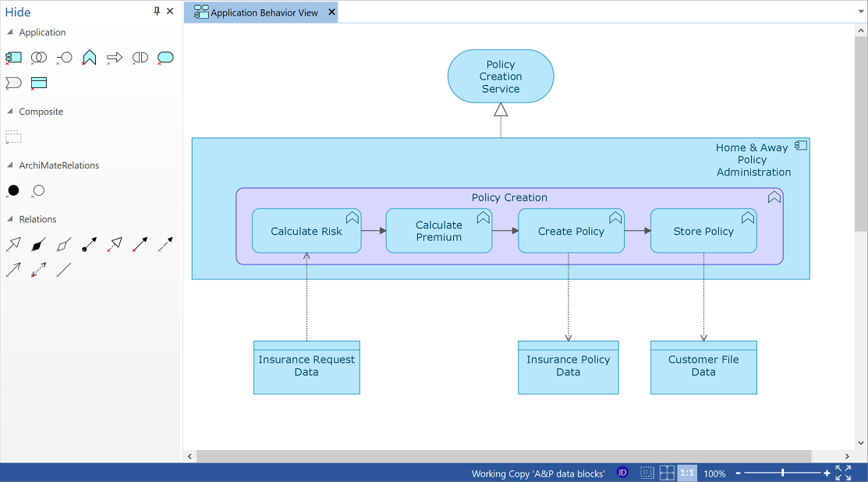Toggle the grid display in status bar
Screen dimensions: 868x482
(647, 473)
